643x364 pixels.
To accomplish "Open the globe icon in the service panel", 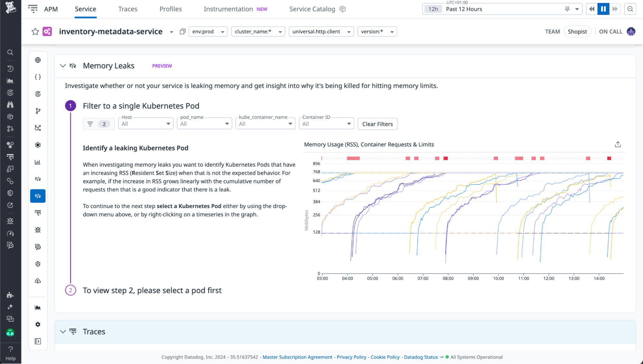I will (x=38, y=59).
